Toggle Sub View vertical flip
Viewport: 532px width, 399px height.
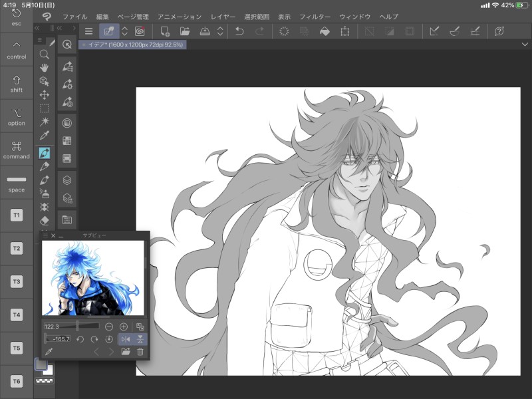pos(140,339)
